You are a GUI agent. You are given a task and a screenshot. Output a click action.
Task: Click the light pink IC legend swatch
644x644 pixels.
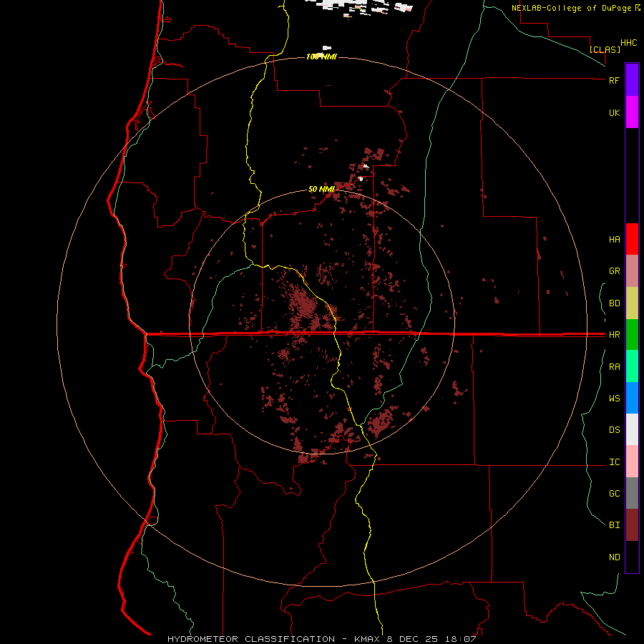(x=632, y=462)
